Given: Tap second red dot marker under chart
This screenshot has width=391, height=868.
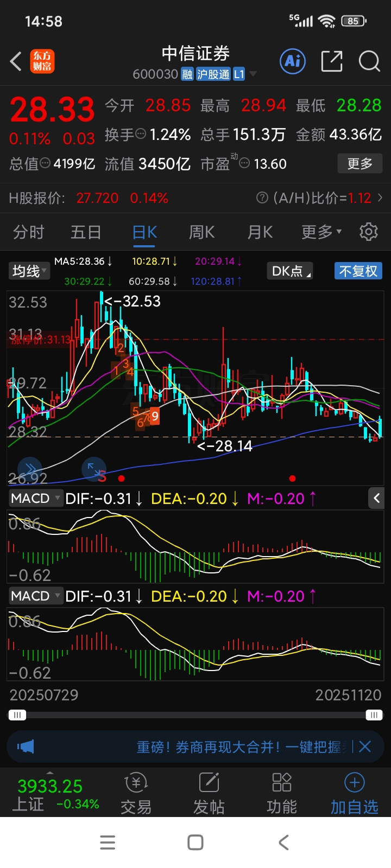Looking at the screenshot, I should point(292,478).
